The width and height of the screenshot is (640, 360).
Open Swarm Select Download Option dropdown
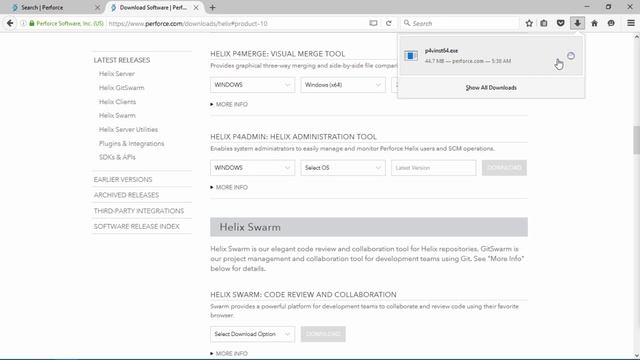[252, 334]
